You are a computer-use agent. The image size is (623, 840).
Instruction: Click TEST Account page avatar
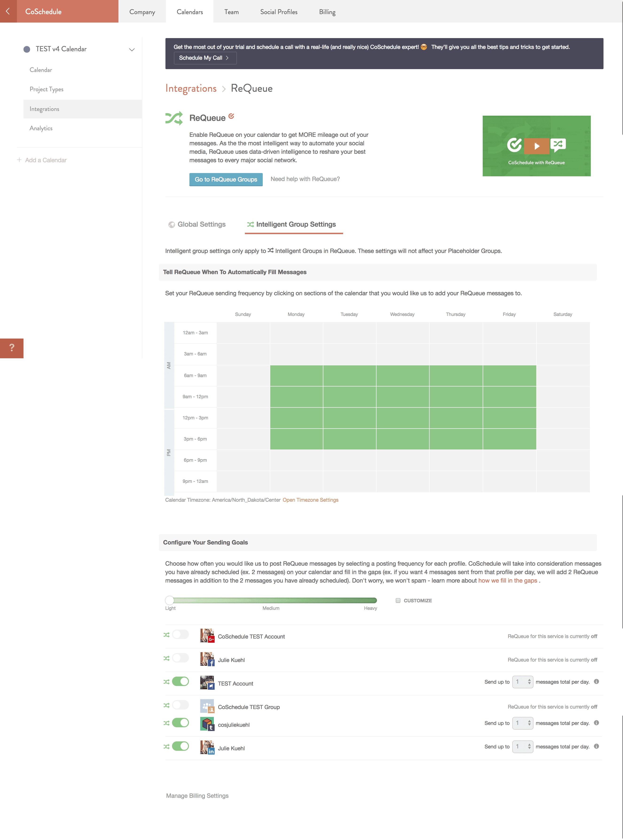point(207,683)
